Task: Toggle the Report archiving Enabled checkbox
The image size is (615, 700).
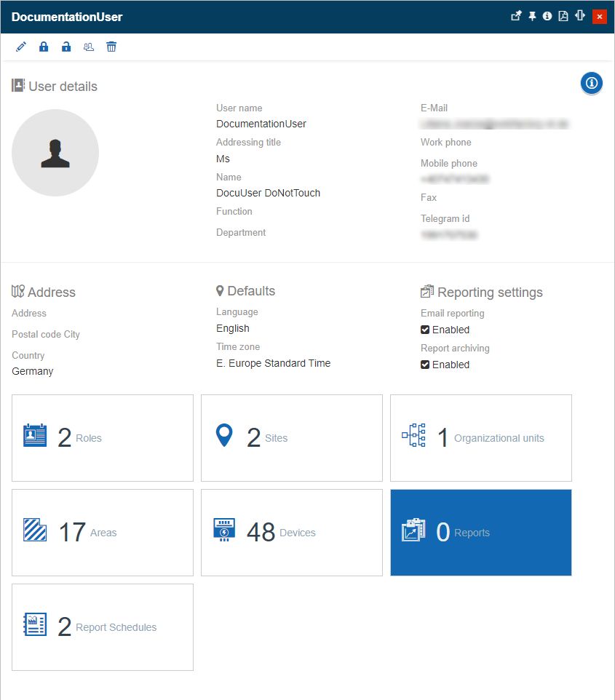Action: click(425, 365)
